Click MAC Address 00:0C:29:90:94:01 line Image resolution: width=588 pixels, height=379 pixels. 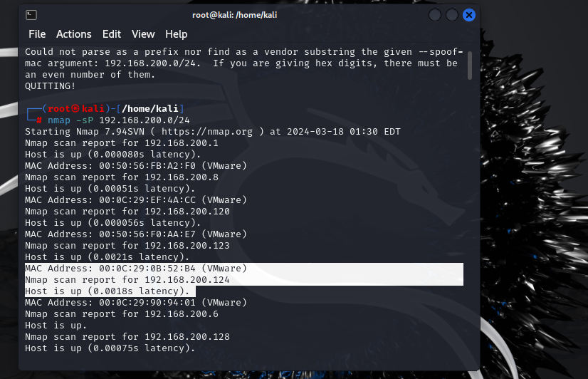click(x=136, y=303)
